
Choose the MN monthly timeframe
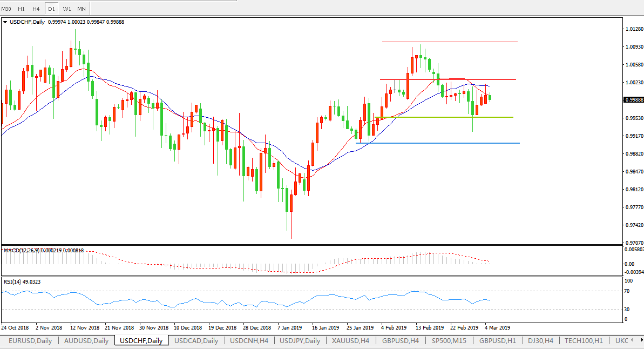tap(81, 9)
